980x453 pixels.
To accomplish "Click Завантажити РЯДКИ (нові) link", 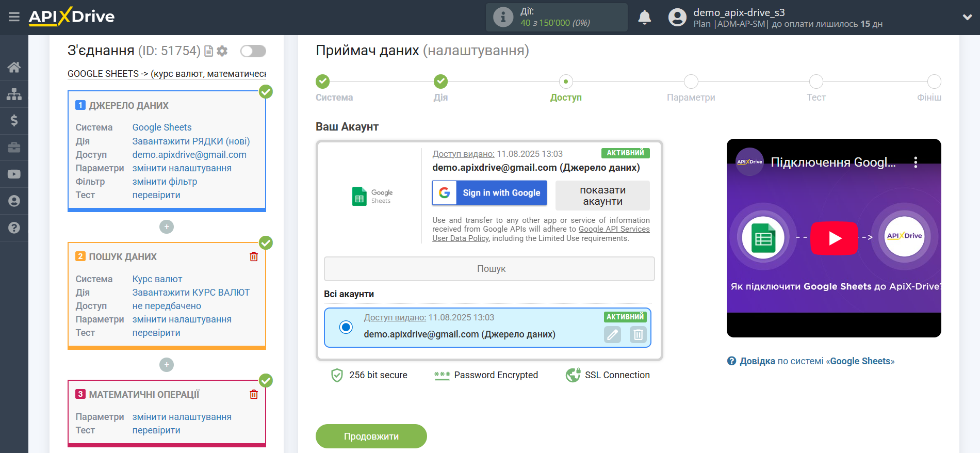I will (191, 141).
